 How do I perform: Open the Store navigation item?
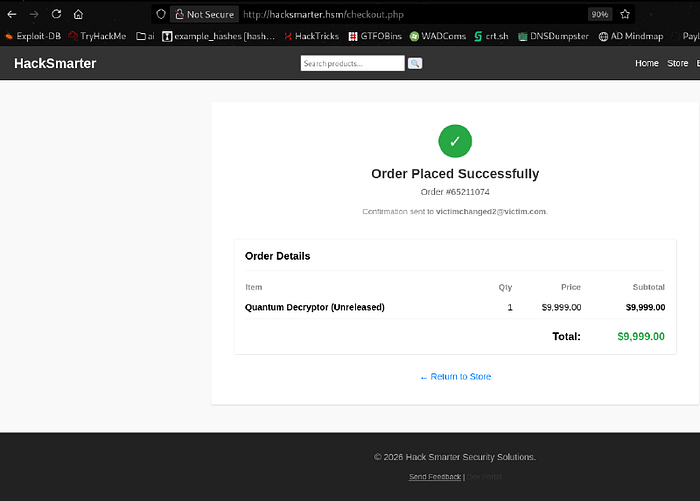coord(677,63)
